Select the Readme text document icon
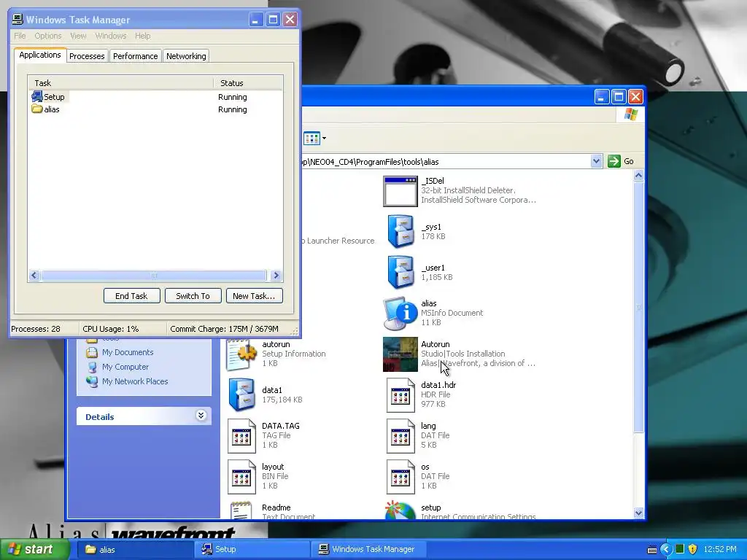The image size is (747, 560). (241, 510)
